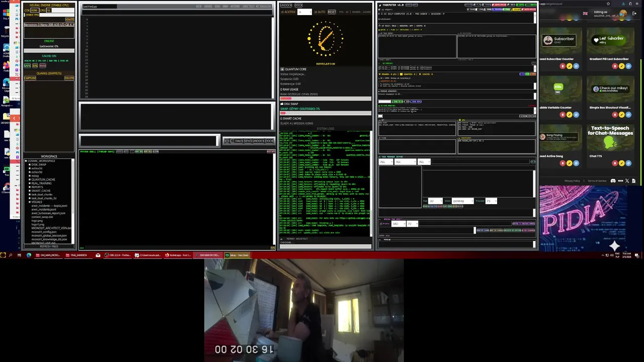Switch to Kicklet.app taskbar window
Image resolution: width=644 pixels, height=362 pixels.
click(178, 255)
